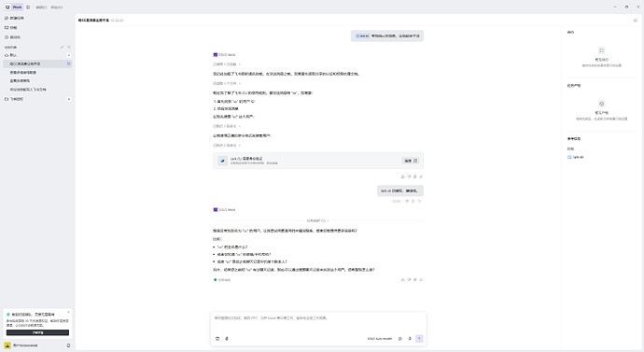
Task: Copy the second SOLO Work reply
Action: [x=414, y=280]
